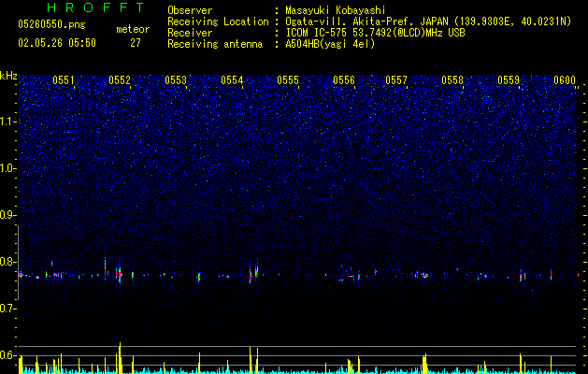The image size is (588, 374).
Task: Click the 0600 time marker
Action: point(565,80)
